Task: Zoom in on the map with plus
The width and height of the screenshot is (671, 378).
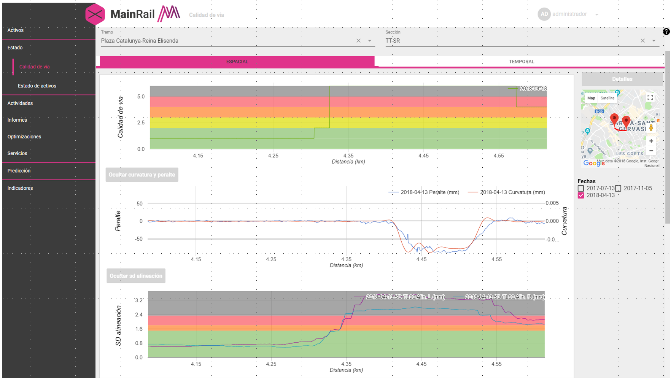Action: 651,141
